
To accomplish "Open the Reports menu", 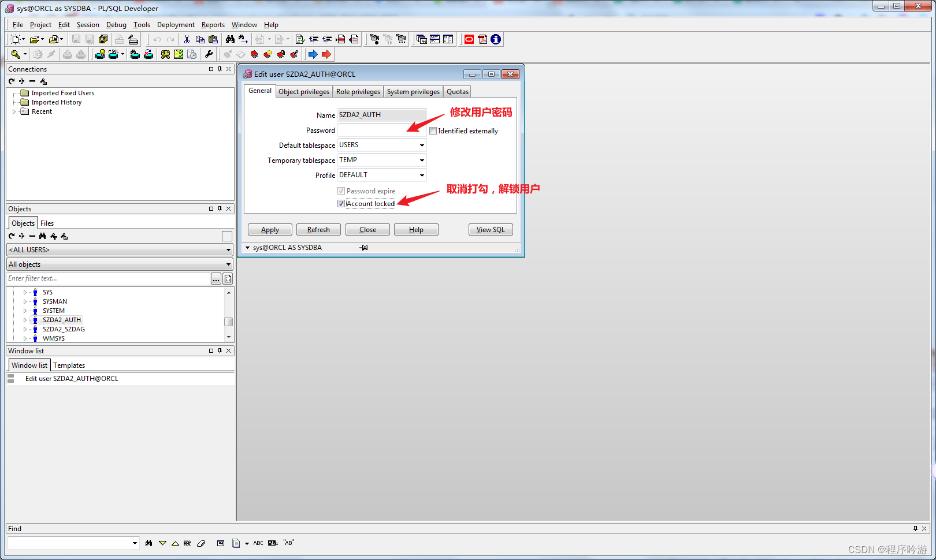I will click(213, 25).
